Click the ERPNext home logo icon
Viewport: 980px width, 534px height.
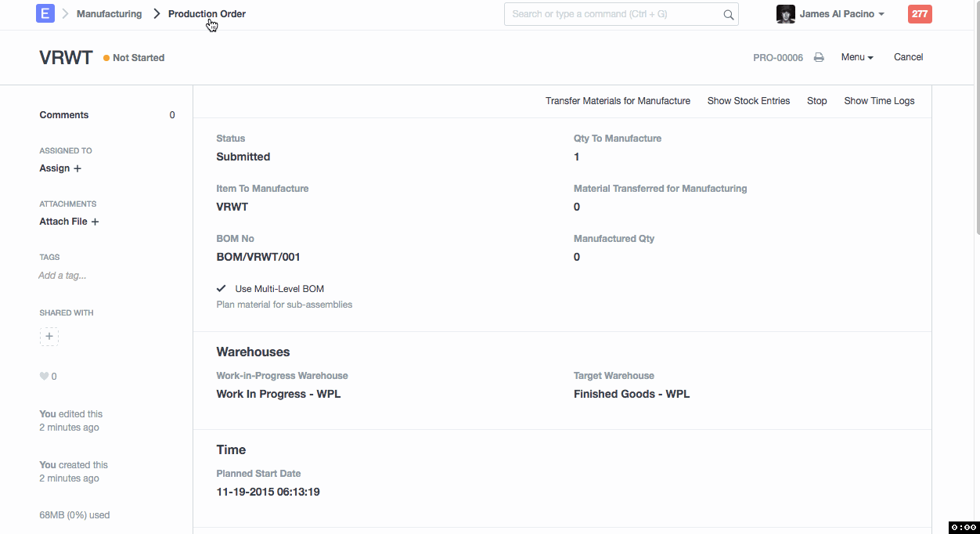click(x=45, y=13)
